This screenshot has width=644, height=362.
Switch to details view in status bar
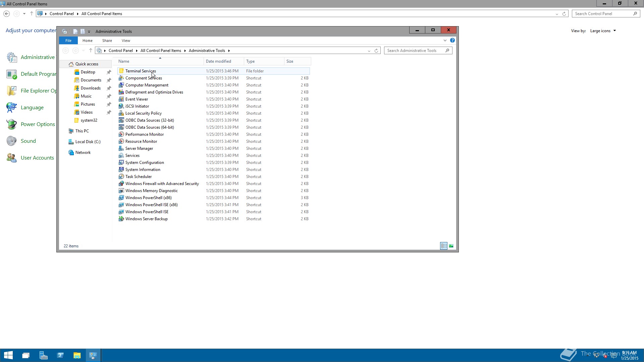[444, 246]
